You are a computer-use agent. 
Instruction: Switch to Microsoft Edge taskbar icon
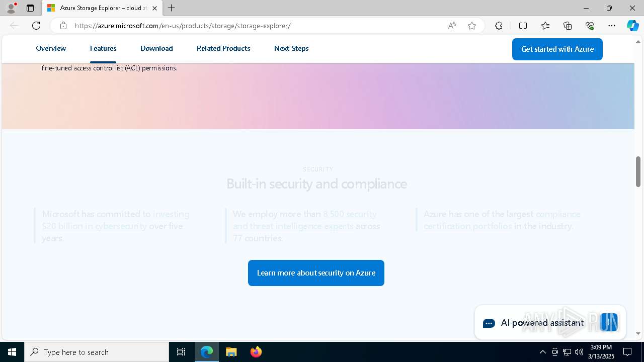click(x=207, y=352)
